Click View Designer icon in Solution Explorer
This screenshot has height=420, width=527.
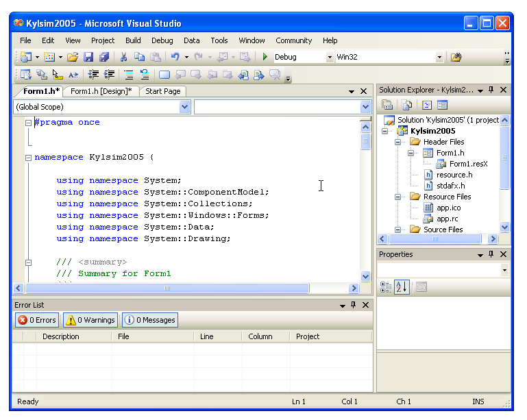[x=442, y=105]
